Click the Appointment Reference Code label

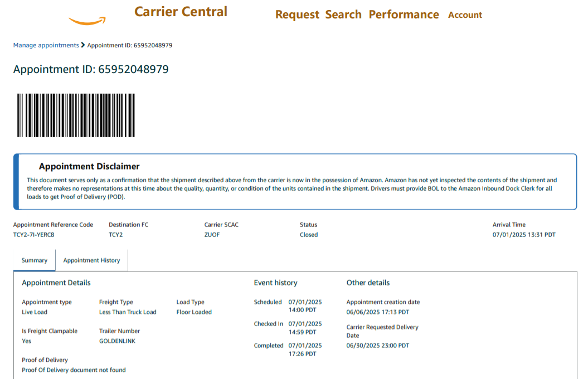54,225
